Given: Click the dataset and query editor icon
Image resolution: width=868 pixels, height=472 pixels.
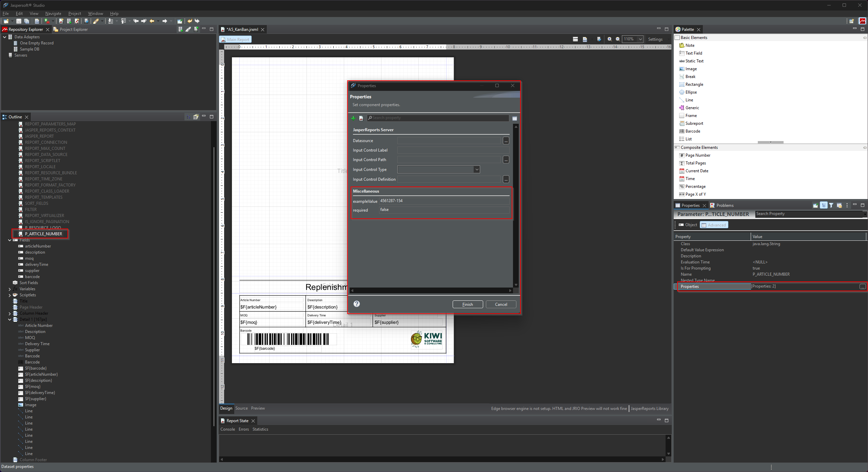Looking at the screenshot, I should coord(599,39).
